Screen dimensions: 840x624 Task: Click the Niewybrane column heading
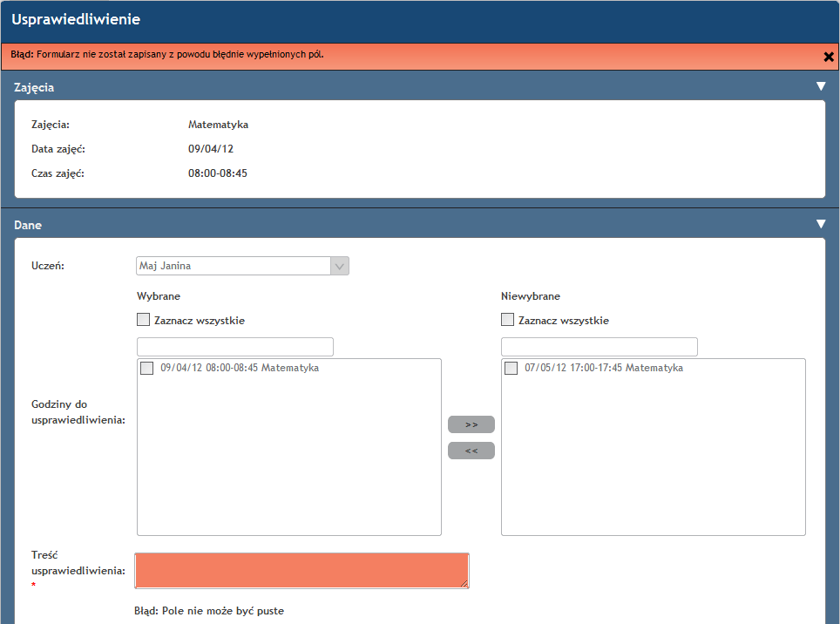coord(531,296)
